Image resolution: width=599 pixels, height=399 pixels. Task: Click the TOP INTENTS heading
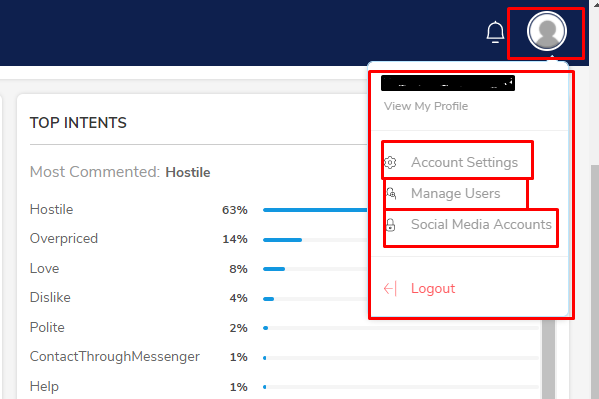click(78, 123)
